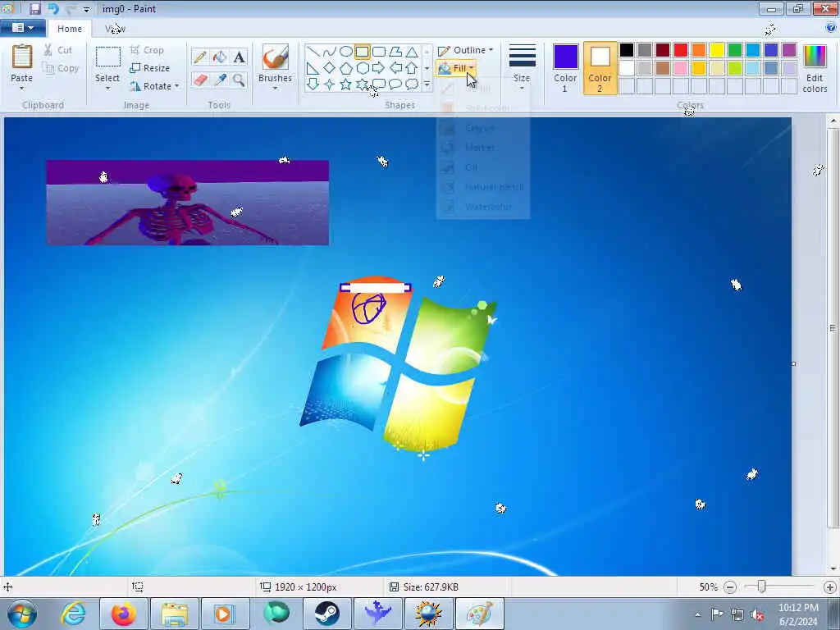Choose the Diamond shape
The width and height of the screenshot is (840, 630).
click(330, 68)
